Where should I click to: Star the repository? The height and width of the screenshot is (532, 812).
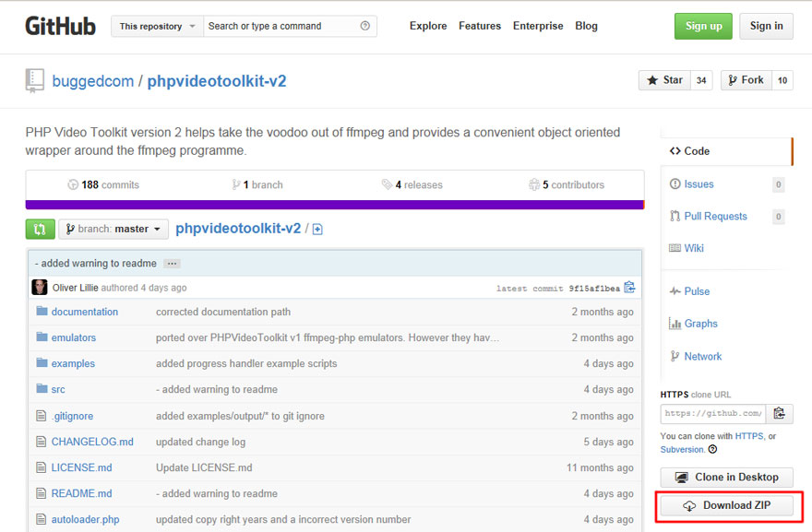664,80
